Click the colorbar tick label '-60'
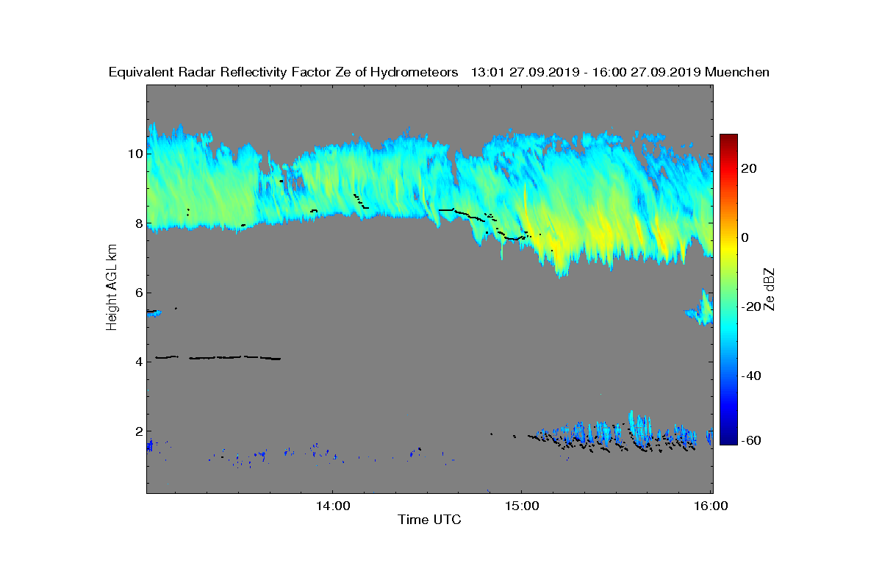The image size is (882, 588). pyautogui.click(x=751, y=440)
